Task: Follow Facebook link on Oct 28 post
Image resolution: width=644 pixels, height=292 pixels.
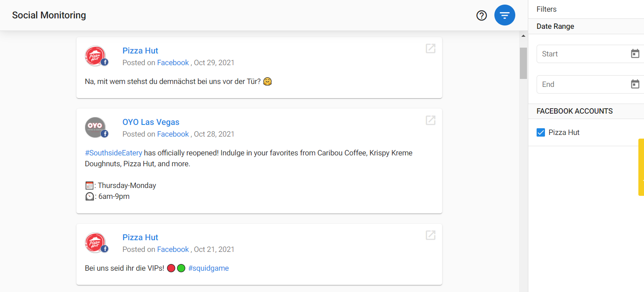Action: click(173, 134)
